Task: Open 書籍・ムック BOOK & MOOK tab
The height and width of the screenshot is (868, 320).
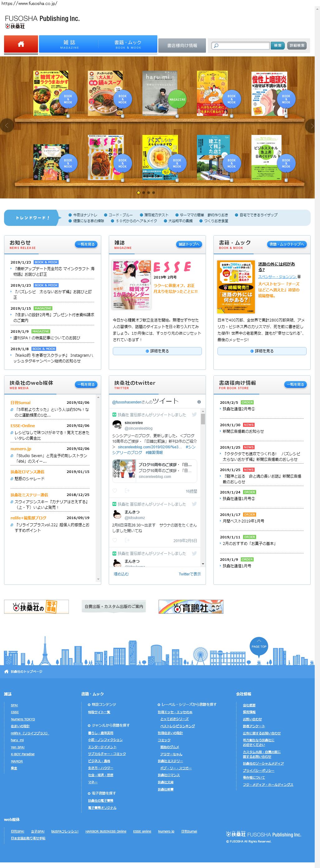Action: click(128, 44)
